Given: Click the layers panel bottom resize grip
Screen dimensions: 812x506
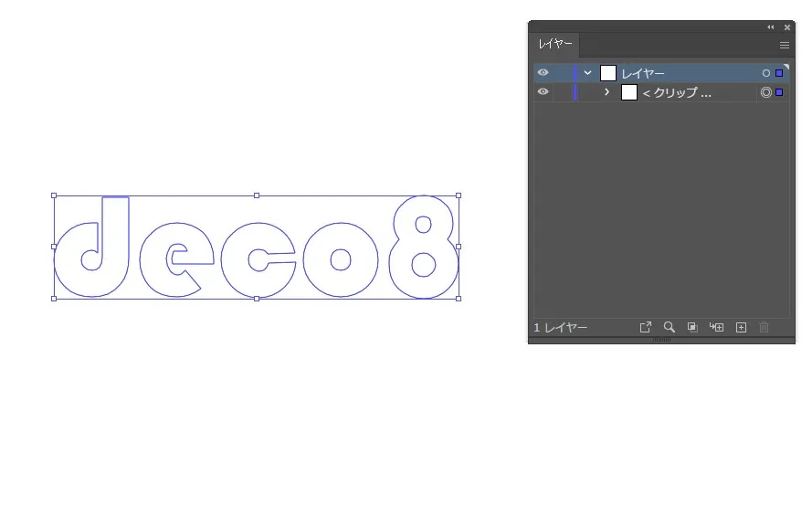Looking at the screenshot, I should tap(661, 340).
